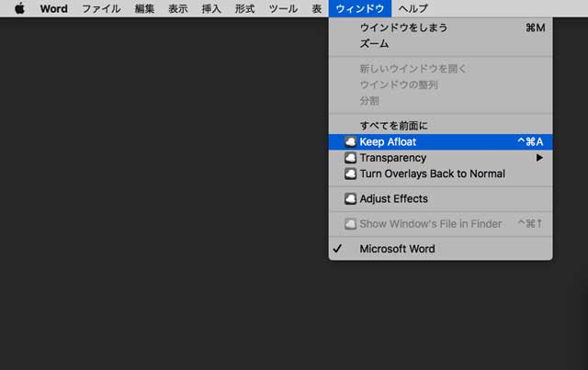Choose すべてを前面に menu item
588x370 pixels.
tap(441, 126)
